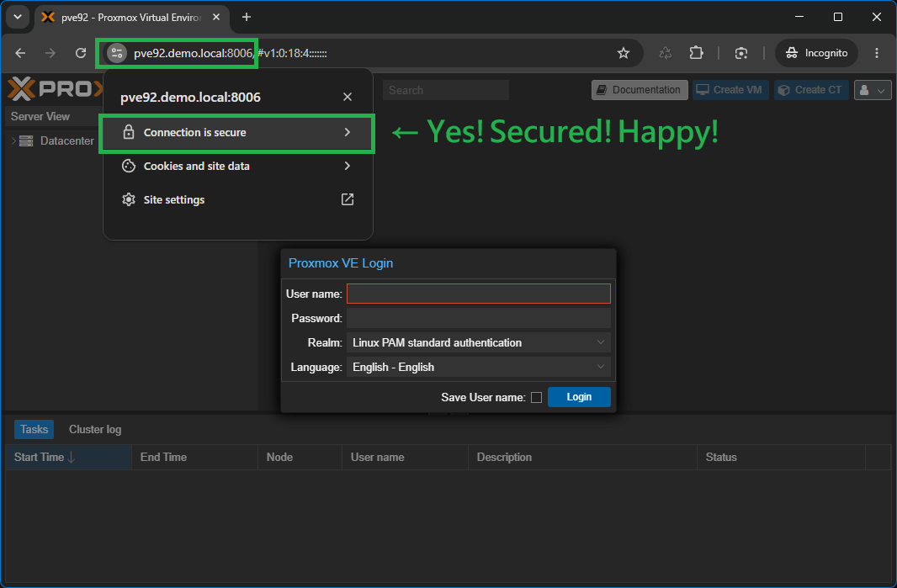Open the Realm dropdown
The height and width of the screenshot is (588, 897).
[x=479, y=342]
